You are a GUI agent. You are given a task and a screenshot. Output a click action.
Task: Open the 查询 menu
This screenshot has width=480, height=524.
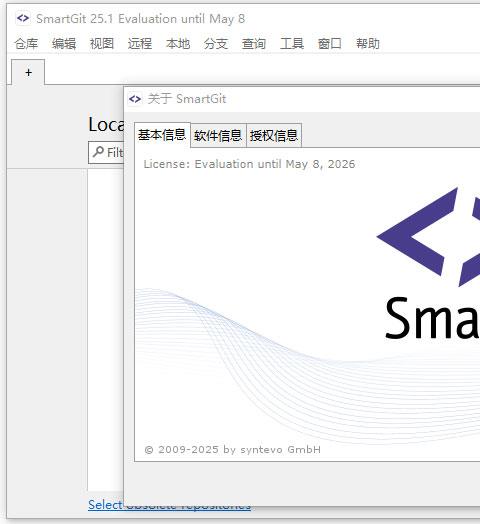254,43
